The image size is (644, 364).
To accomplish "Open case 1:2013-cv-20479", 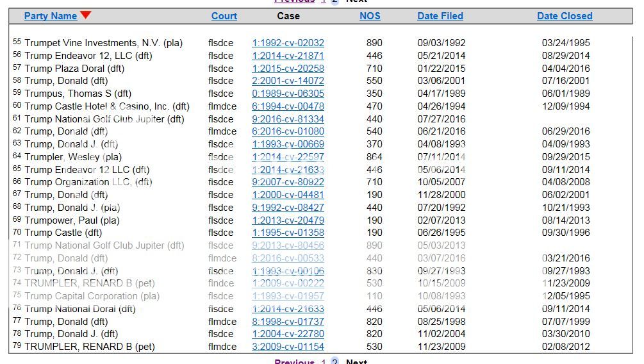I will [x=288, y=220].
